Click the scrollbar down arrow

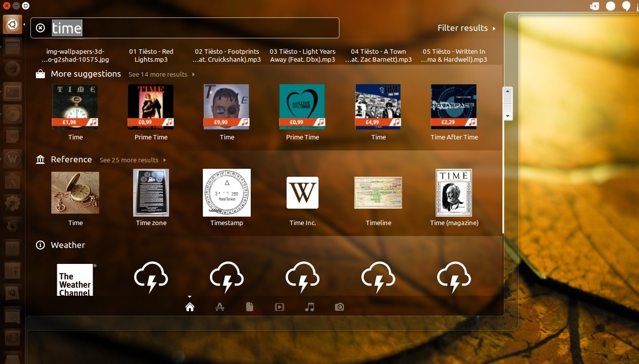coord(507,116)
